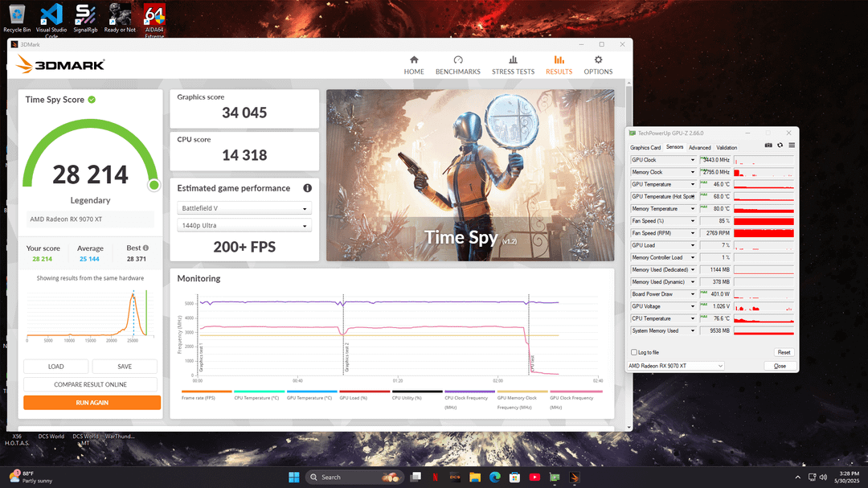The width and height of the screenshot is (868, 488).
Task: Switch to Advanced tab in GPU-Z
Action: click(x=700, y=147)
